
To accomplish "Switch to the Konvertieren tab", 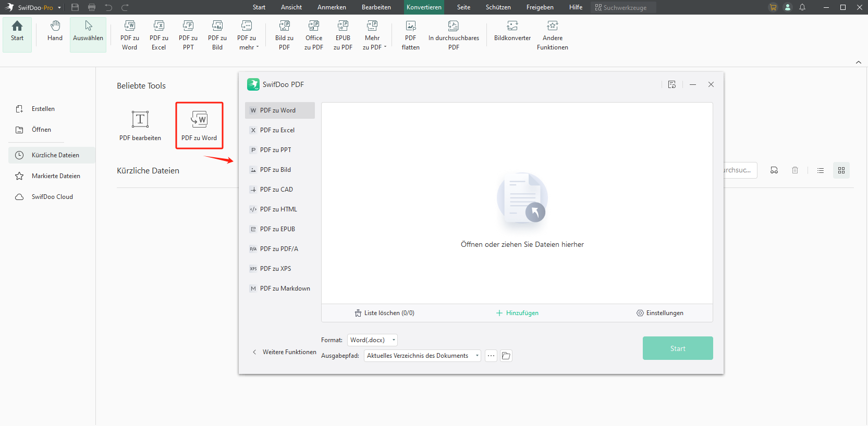I will (424, 7).
